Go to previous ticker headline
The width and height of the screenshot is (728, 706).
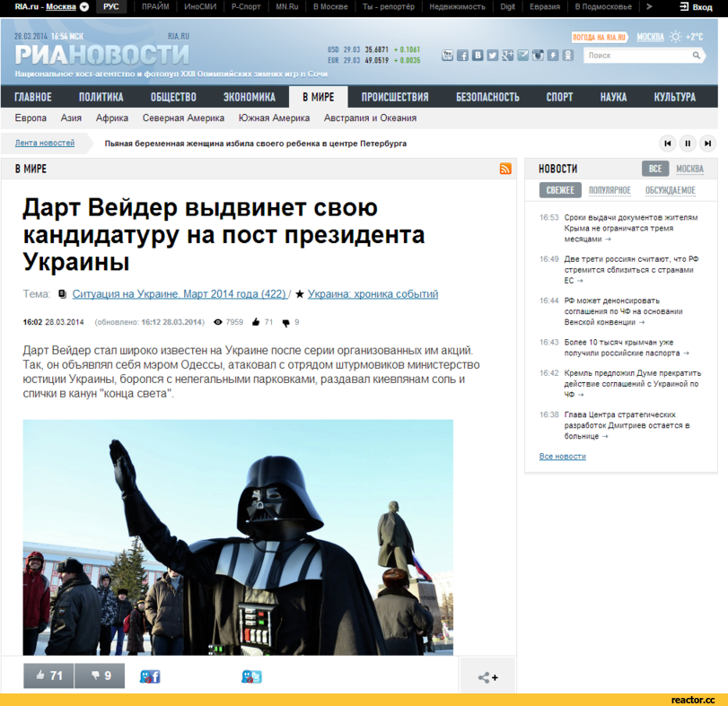pos(668,144)
